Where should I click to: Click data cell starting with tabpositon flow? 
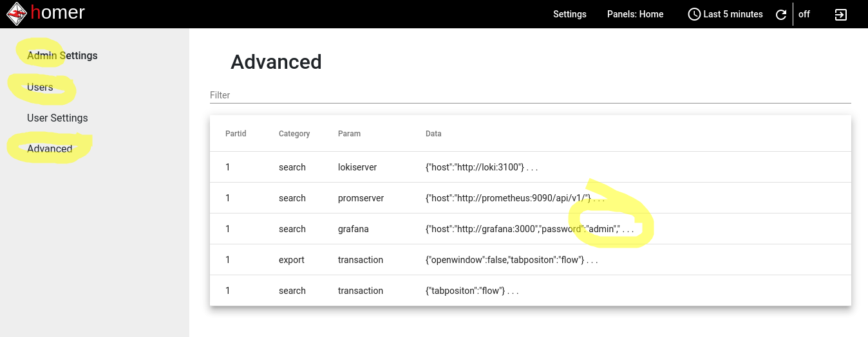pos(472,291)
